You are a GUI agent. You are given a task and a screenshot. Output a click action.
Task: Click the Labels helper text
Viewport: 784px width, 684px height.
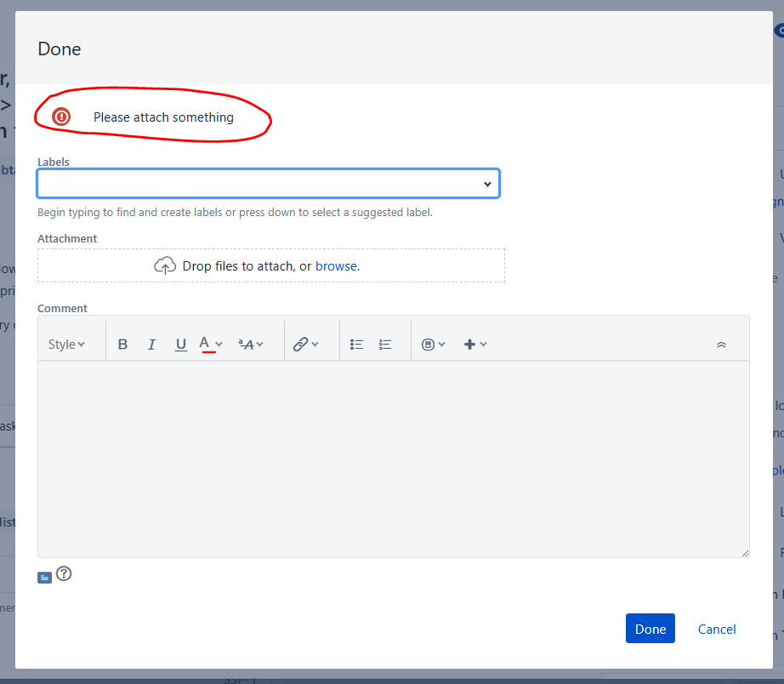235,212
